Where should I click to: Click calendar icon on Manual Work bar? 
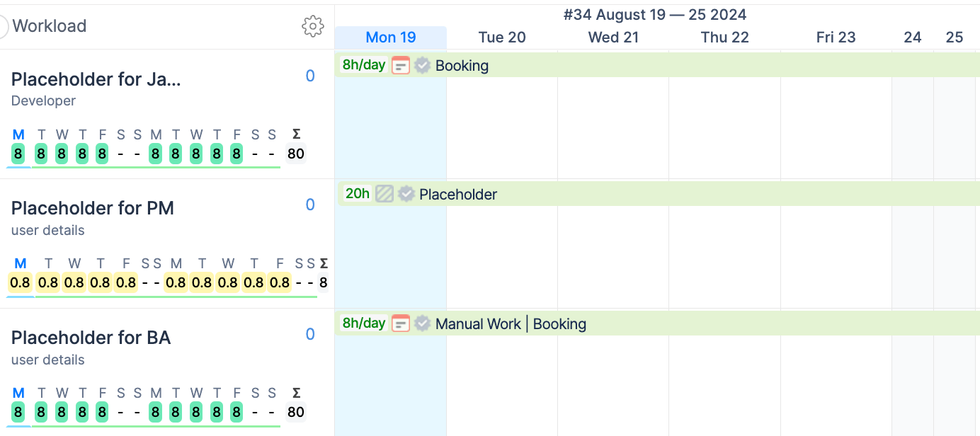(x=401, y=323)
